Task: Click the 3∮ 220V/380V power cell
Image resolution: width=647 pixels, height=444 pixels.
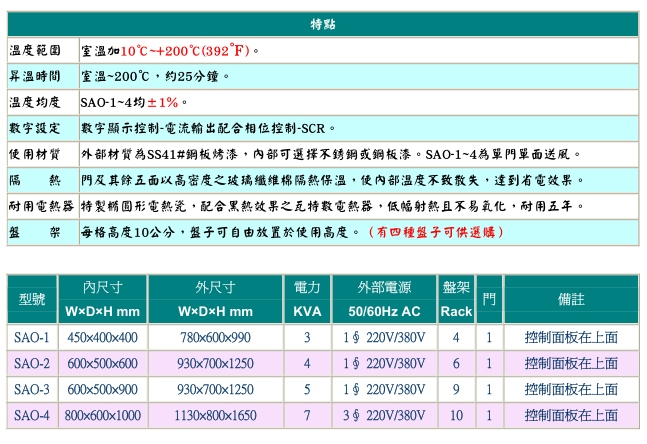Action: 384,415
